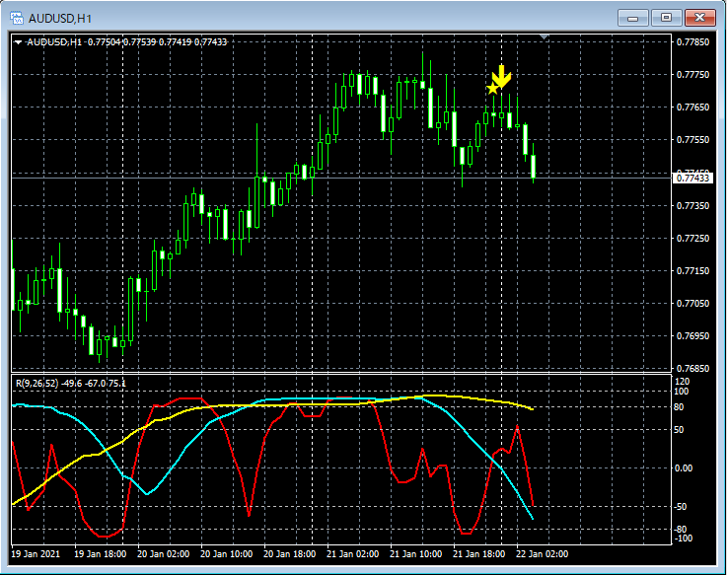
Task: Maximize the AUDUSD,H1 chart window
Action: 666,17
